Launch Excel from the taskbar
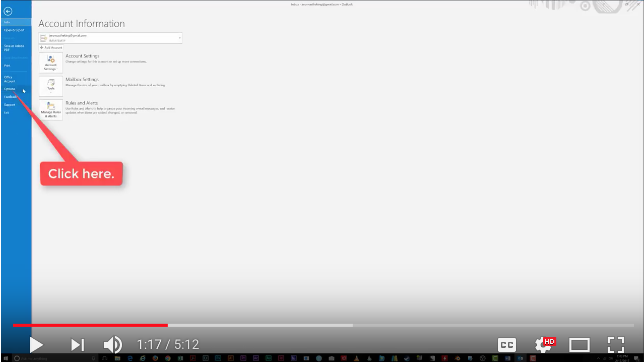644x362 pixels. pos(180,358)
